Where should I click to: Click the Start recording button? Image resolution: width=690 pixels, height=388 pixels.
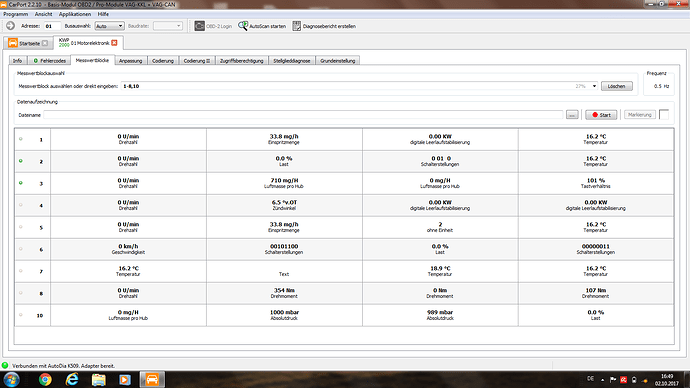click(x=601, y=115)
